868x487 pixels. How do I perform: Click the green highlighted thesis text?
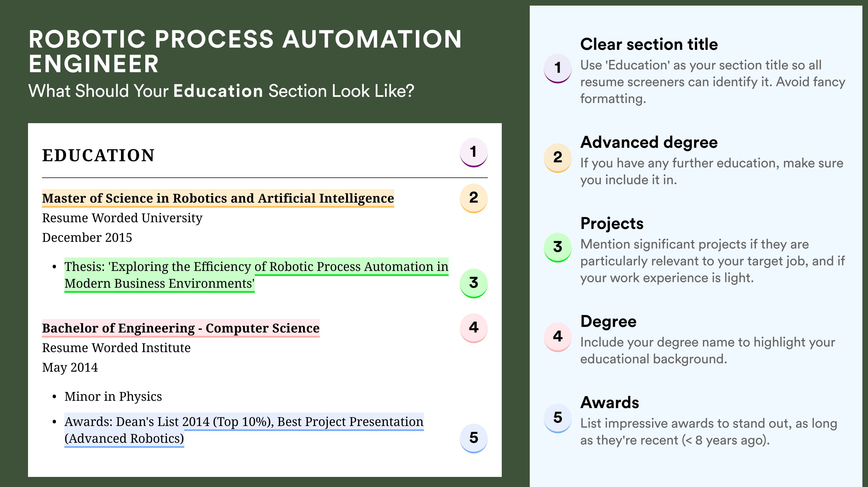tap(256, 267)
